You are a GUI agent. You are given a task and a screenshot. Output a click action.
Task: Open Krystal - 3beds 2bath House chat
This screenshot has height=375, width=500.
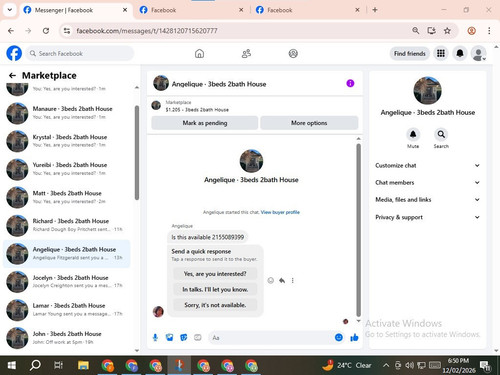(x=67, y=141)
